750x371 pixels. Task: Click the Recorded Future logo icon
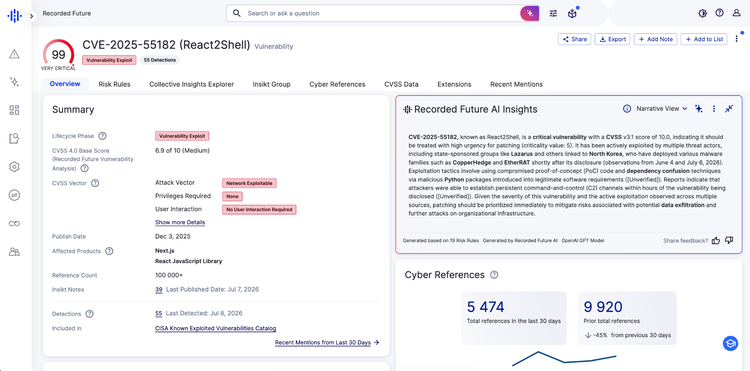(x=14, y=16)
